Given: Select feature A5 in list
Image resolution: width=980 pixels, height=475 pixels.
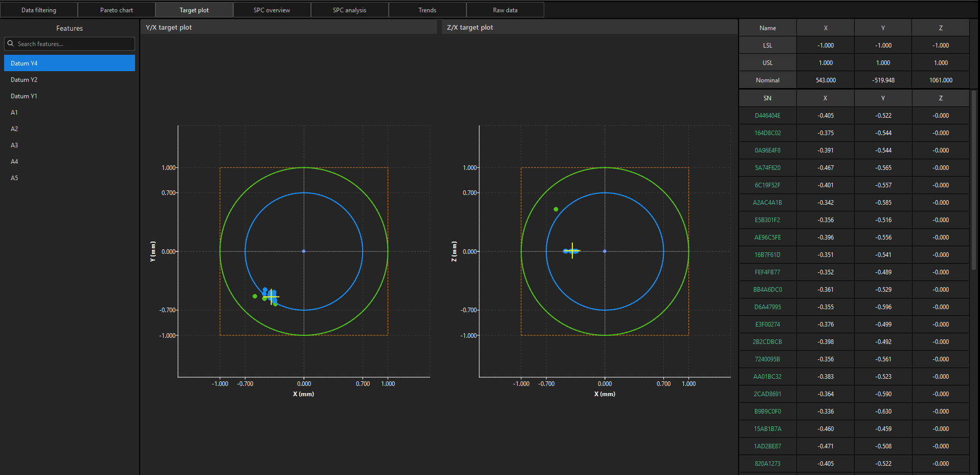Looking at the screenshot, I should (x=70, y=178).
